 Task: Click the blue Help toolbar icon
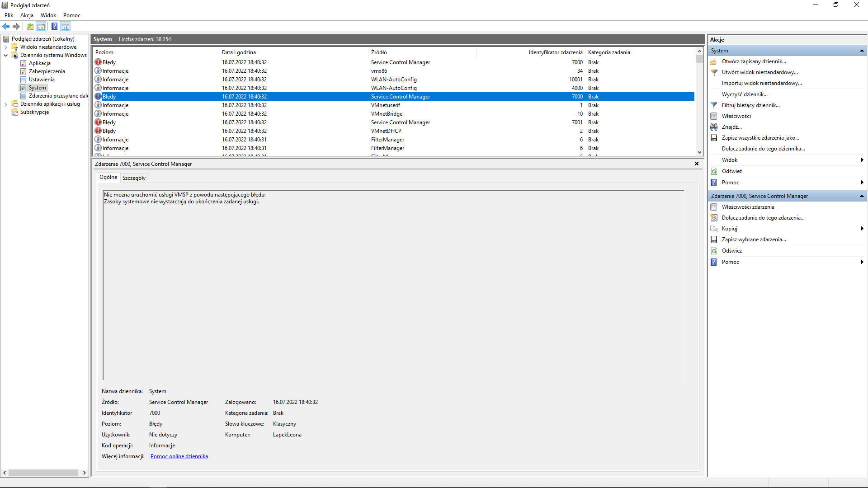(x=54, y=26)
